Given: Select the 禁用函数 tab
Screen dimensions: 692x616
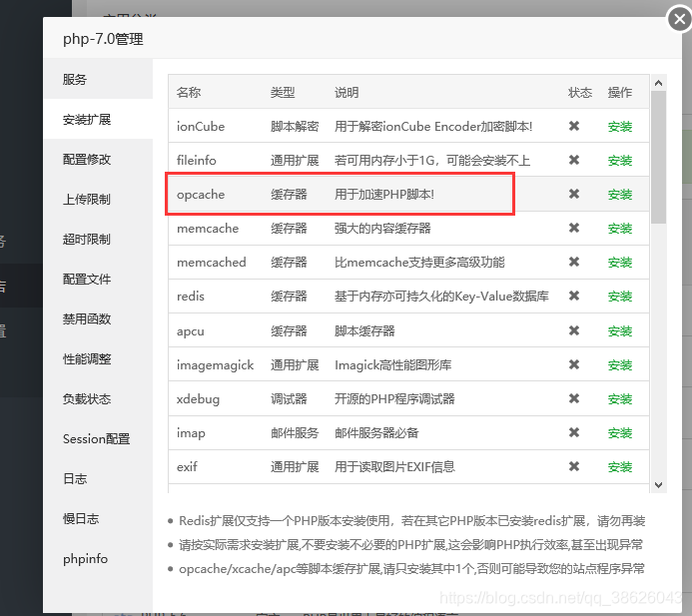Looking at the screenshot, I should [98, 319].
